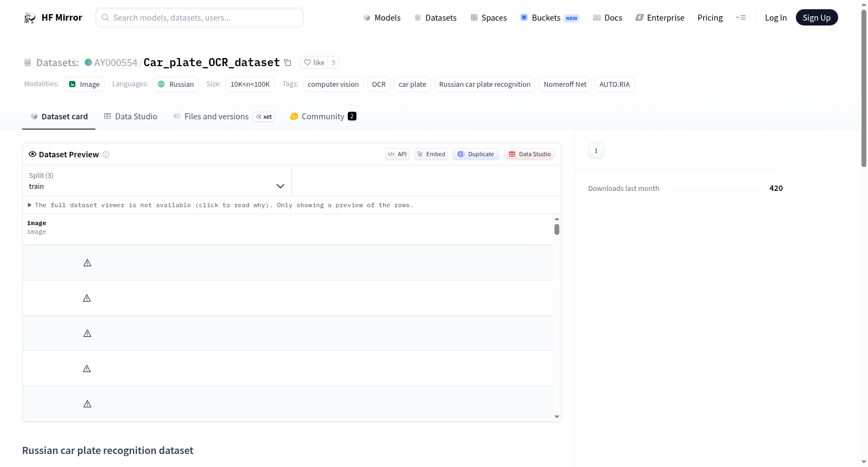Open the Community tab
The image size is (868, 467).
click(323, 117)
